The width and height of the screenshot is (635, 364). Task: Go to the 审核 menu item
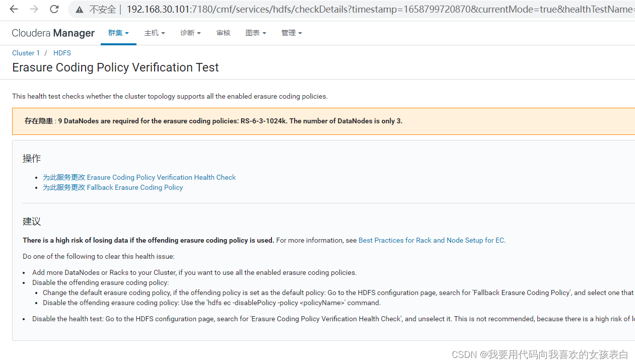click(x=223, y=33)
